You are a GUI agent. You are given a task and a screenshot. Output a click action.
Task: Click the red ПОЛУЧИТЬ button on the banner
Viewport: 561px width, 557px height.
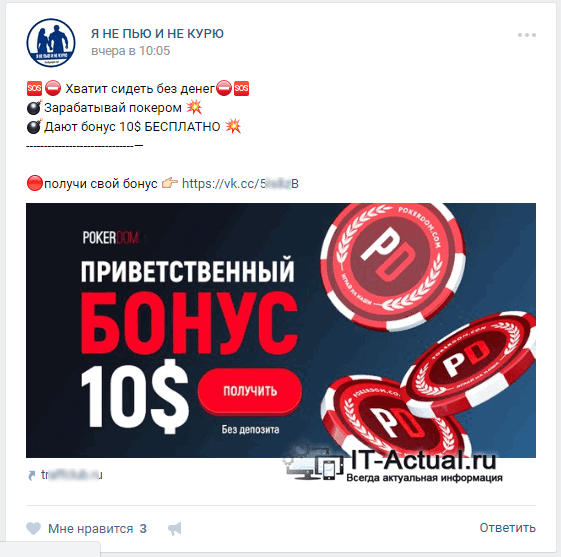click(250, 391)
